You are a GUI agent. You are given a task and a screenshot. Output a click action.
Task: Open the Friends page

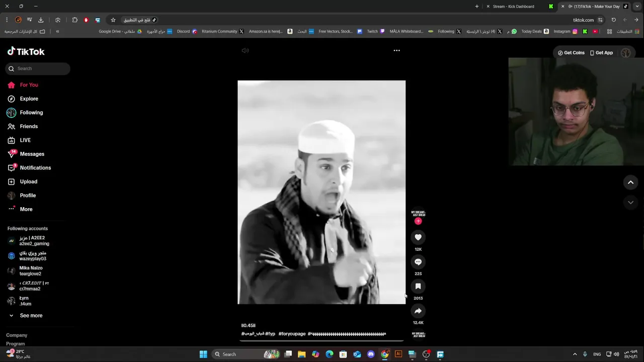point(23,127)
